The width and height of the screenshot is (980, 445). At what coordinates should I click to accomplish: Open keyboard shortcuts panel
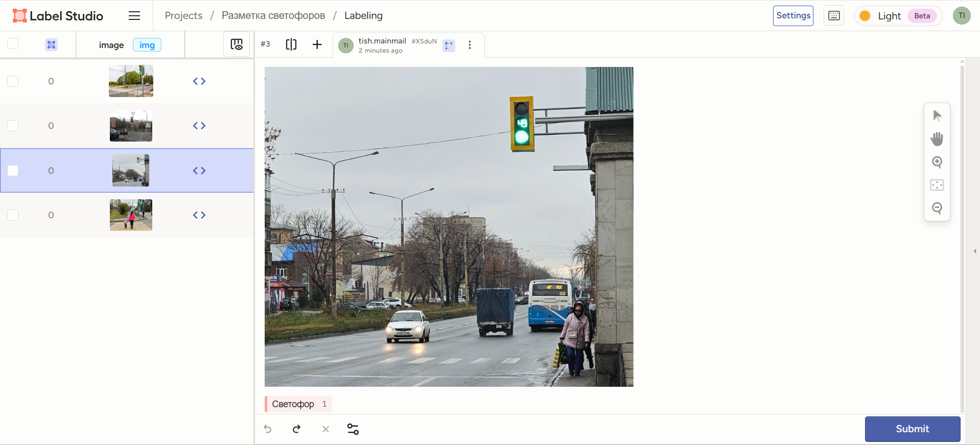[x=833, y=16]
